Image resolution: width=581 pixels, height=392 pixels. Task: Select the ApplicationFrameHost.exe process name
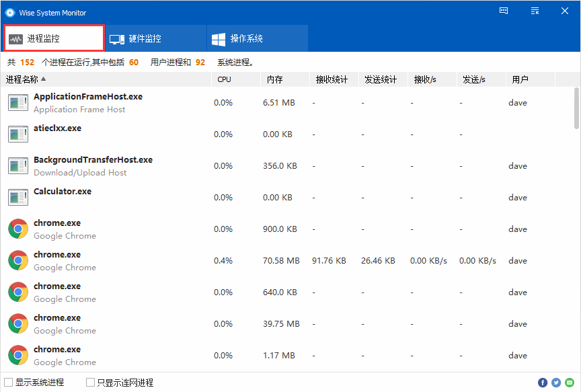(88, 97)
